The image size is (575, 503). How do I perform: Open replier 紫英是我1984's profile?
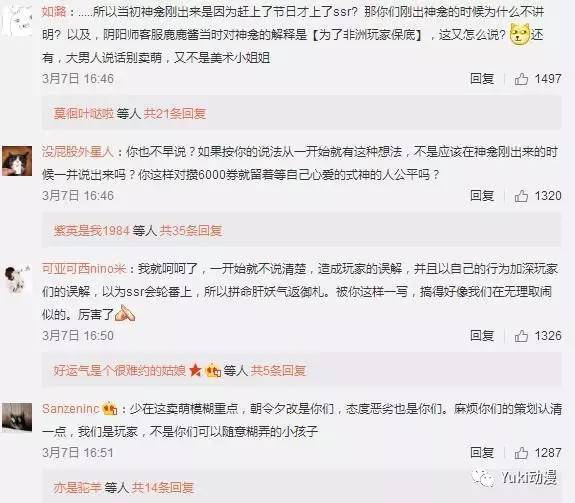click(91, 231)
